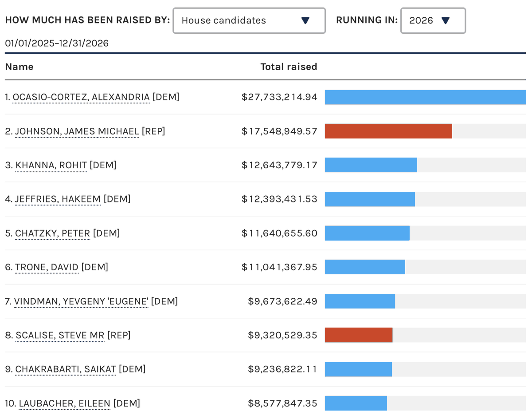Click the $17,548,949.57 amount
Viewport: 532px width, 419px height.
coord(279,131)
